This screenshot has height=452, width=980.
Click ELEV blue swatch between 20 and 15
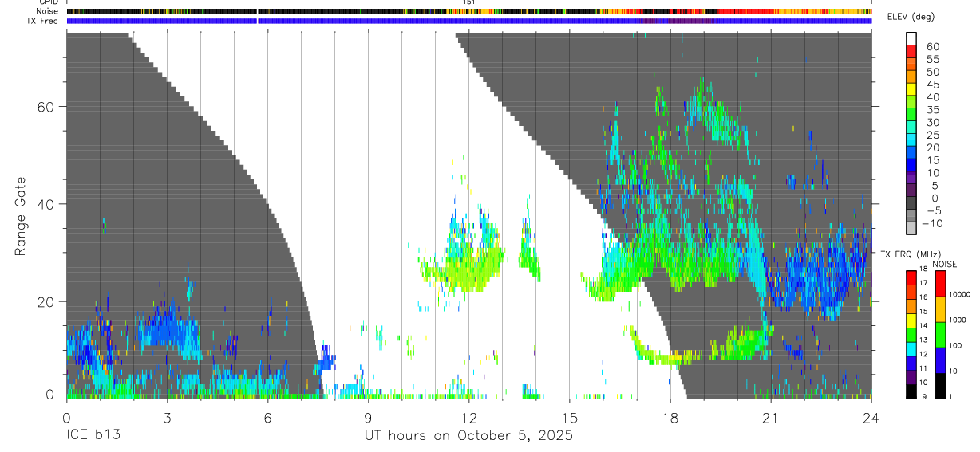[911, 152]
